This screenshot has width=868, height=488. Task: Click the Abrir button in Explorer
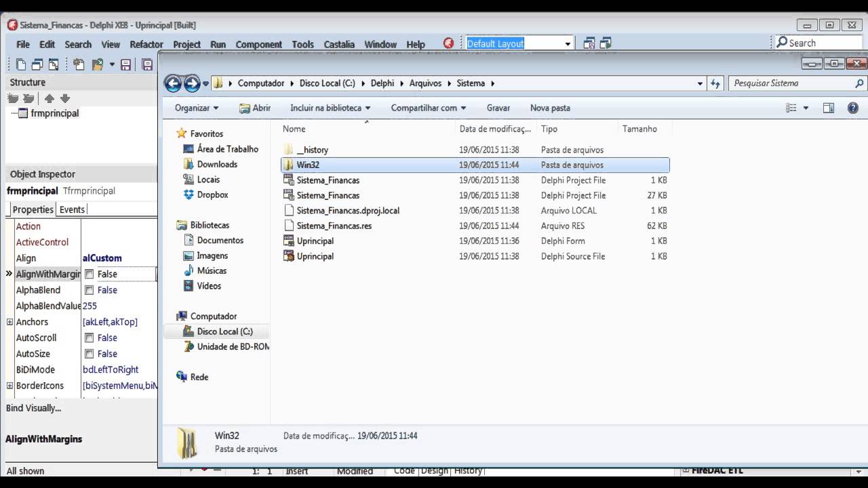(x=254, y=108)
